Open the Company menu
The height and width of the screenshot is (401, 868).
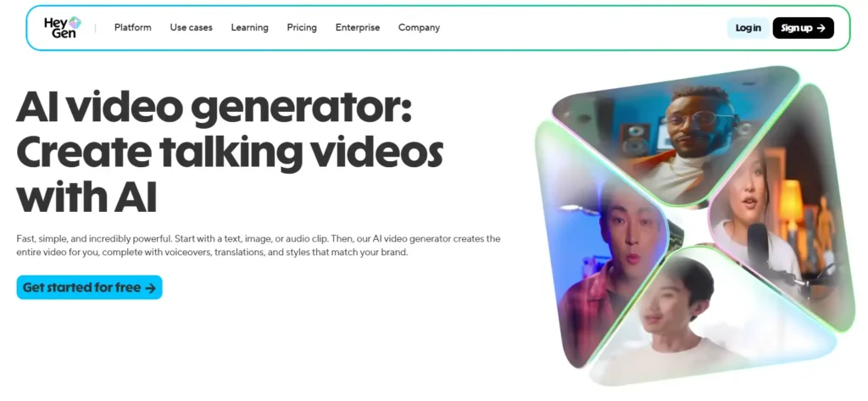(x=419, y=27)
